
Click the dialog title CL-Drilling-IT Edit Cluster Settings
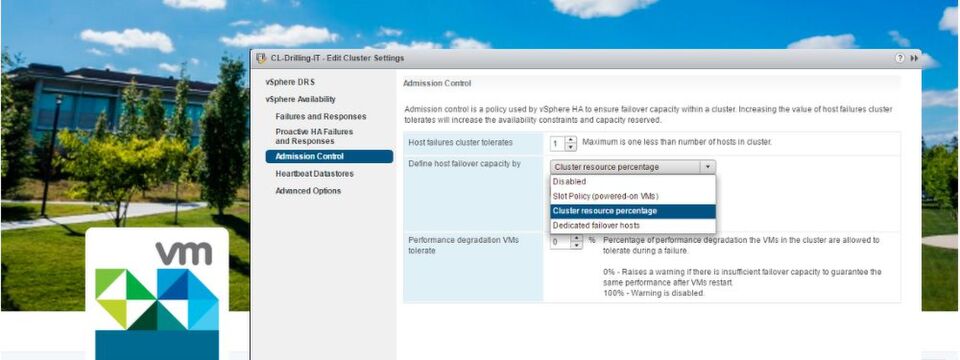(x=337, y=58)
